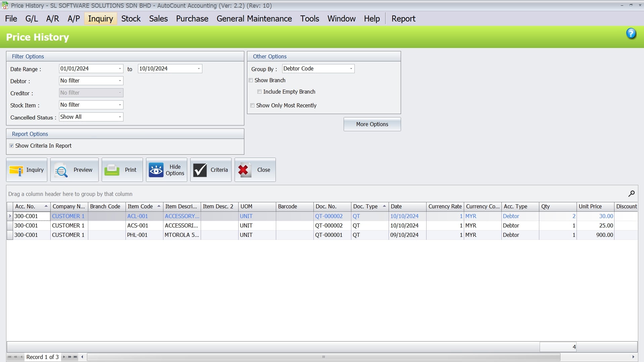This screenshot has height=362, width=644.
Task: Open help using the question mark icon
Action: click(631, 33)
